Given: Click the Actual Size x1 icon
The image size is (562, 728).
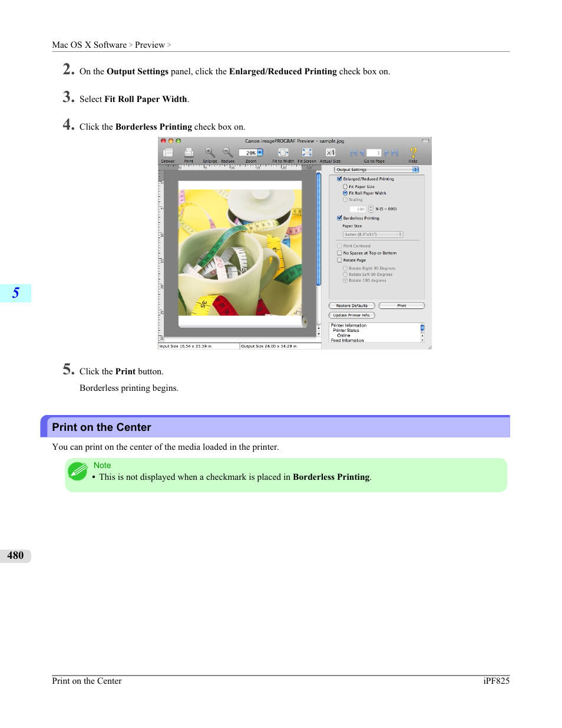Looking at the screenshot, I should pos(330,153).
